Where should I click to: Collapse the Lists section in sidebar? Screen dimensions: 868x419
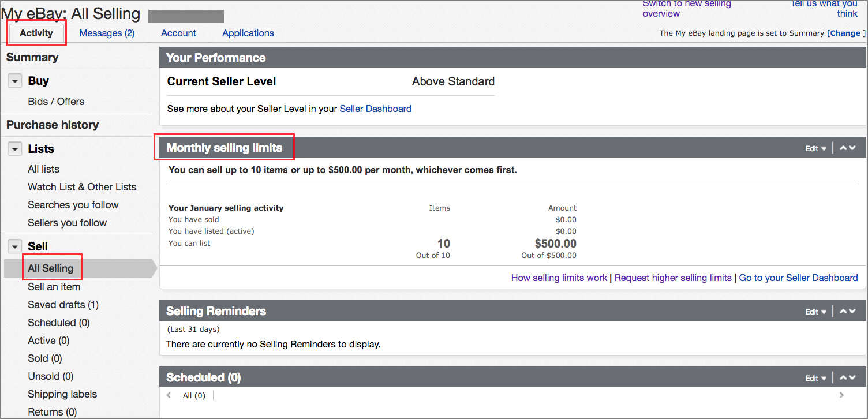coord(15,149)
